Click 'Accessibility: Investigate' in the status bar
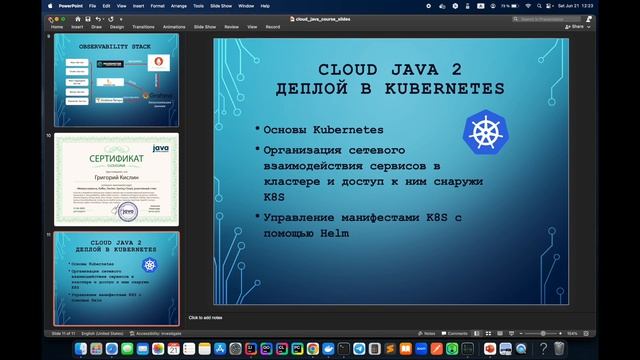This screenshot has width=640, height=360. click(x=156, y=333)
